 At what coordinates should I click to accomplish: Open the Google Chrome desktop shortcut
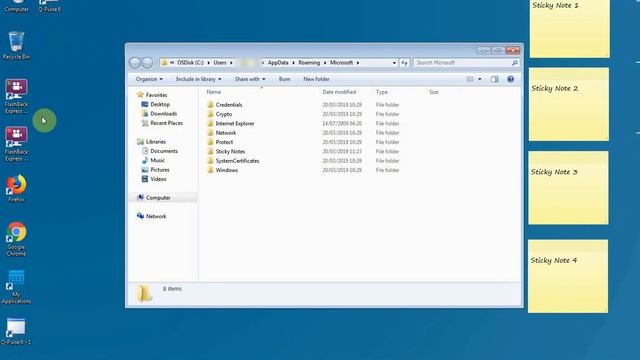(x=16, y=239)
